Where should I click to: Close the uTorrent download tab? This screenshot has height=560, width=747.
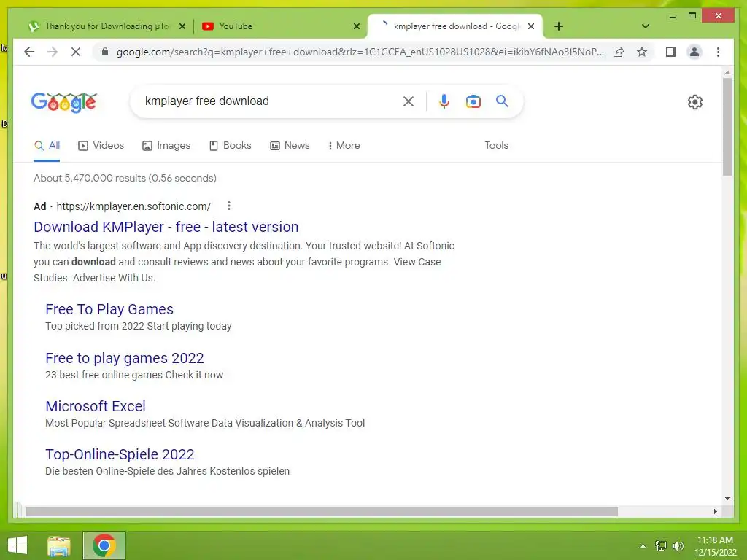click(x=182, y=26)
